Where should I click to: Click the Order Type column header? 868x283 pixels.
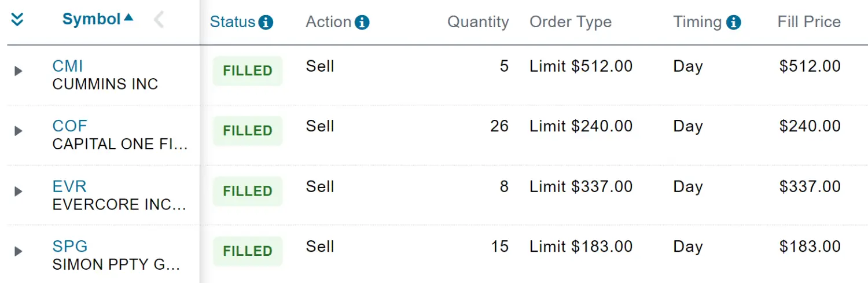pyautogui.click(x=570, y=22)
